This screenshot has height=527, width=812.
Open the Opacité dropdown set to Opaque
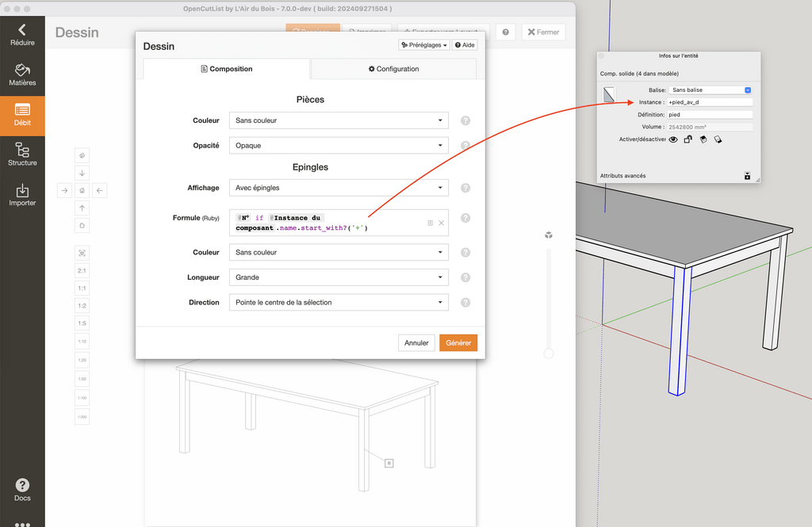point(339,146)
